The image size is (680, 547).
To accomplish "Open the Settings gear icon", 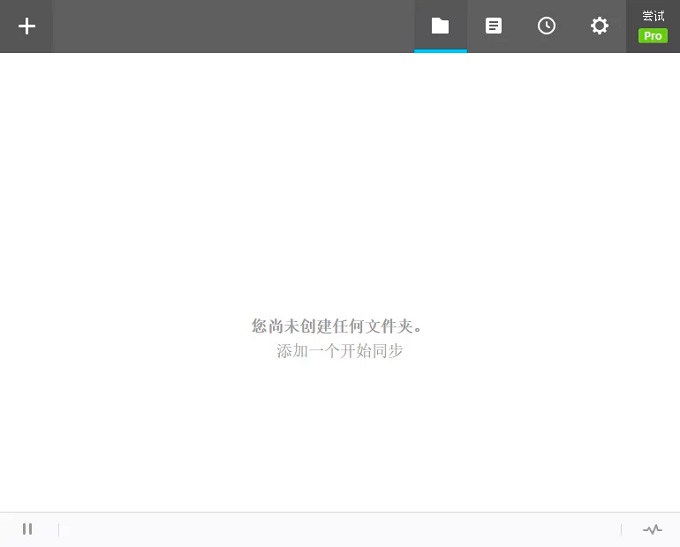I will pyautogui.click(x=599, y=26).
